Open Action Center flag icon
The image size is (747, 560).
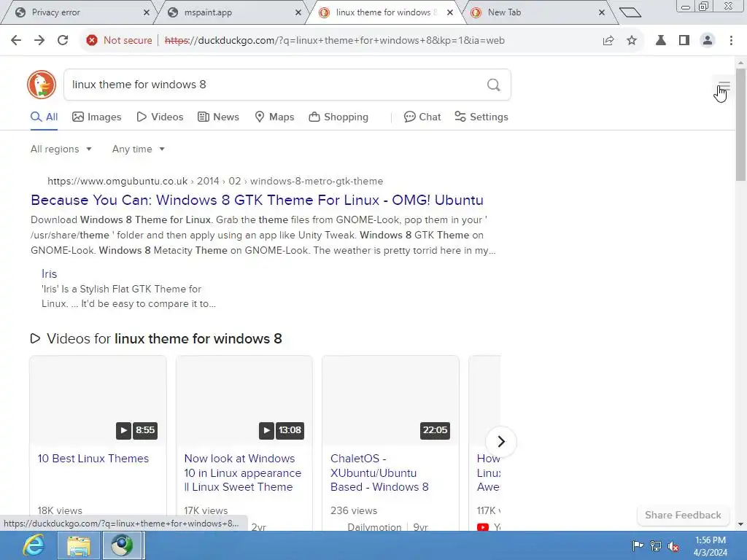[x=638, y=545]
